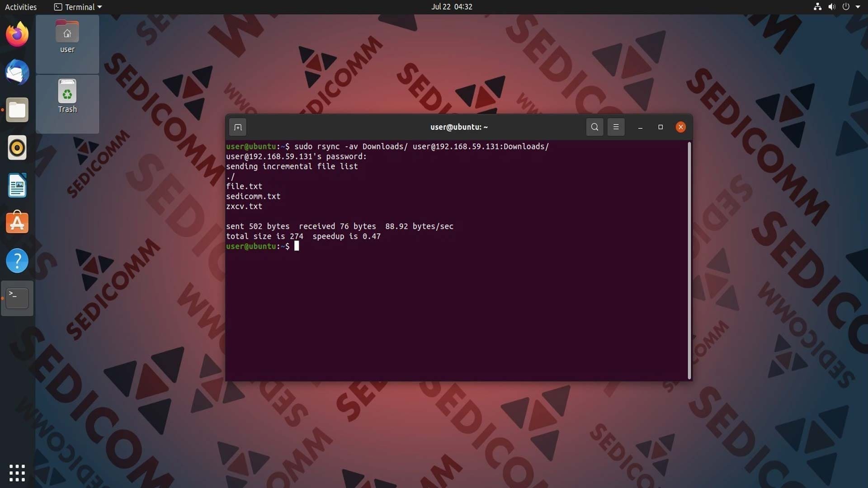Click the network status icon

click(x=817, y=7)
